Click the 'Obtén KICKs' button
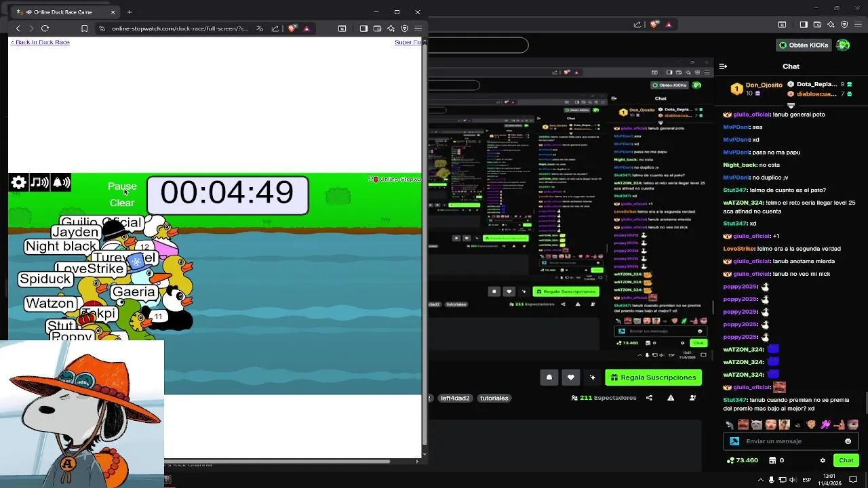The image size is (868, 488). click(x=805, y=45)
